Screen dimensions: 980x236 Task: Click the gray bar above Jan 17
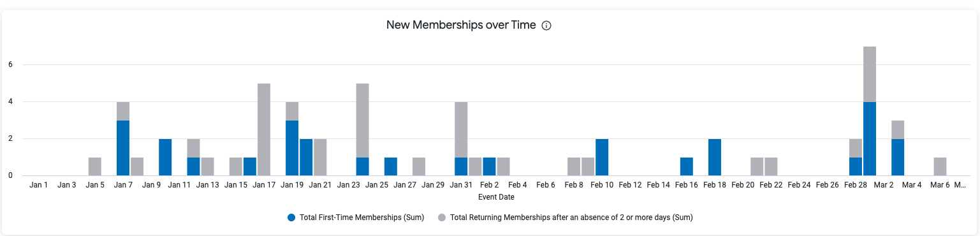[264, 129]
